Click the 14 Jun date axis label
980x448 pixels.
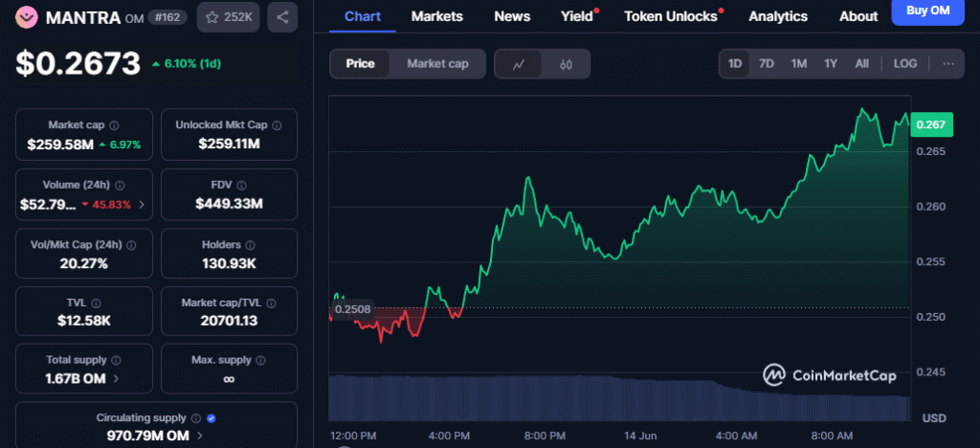pyautogui.click(x=640, y=436)
